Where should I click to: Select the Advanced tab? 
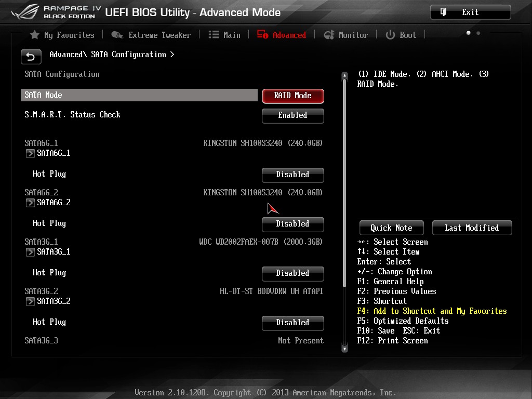pos(281,35)
